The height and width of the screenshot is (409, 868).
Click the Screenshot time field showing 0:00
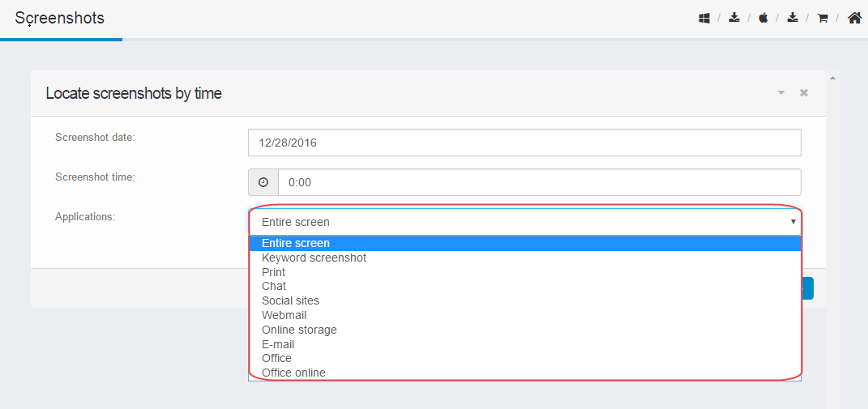[x=540, y=182]
